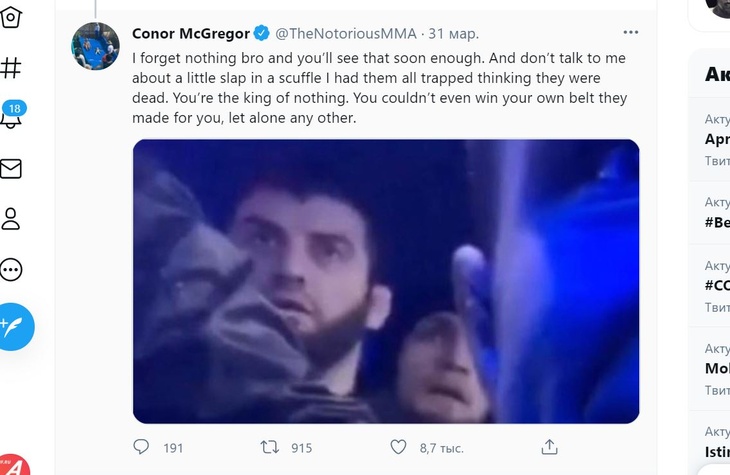Go to the Home feed icon

[11, 19]
